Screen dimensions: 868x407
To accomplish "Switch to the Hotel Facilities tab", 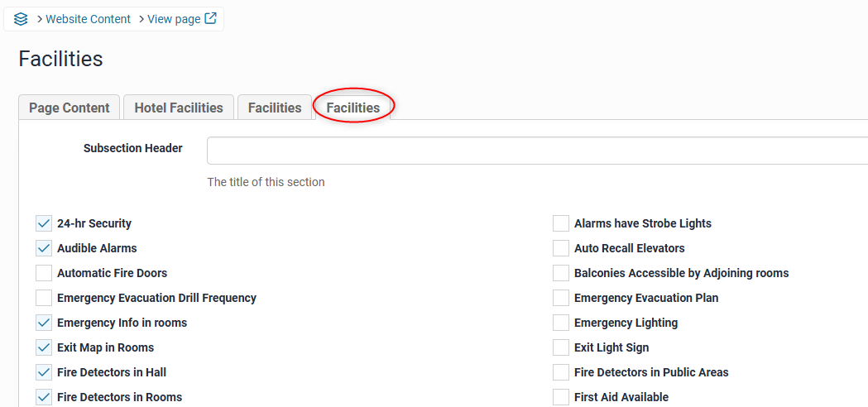I will (179, 108).
